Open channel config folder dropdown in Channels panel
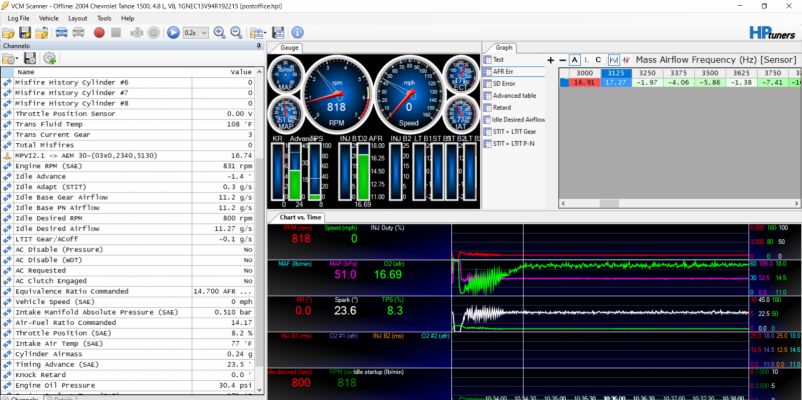Screen dimensions: 802x400 coord(10,58)
